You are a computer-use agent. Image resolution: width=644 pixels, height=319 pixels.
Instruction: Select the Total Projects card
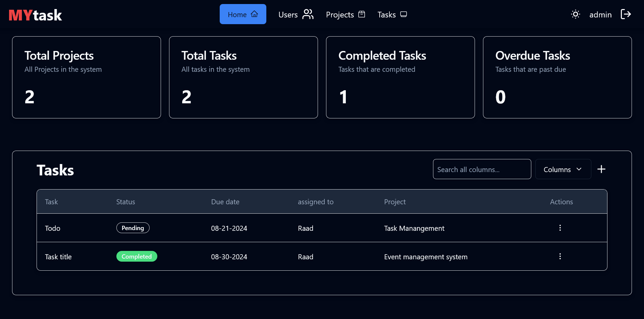click(87, 77)
